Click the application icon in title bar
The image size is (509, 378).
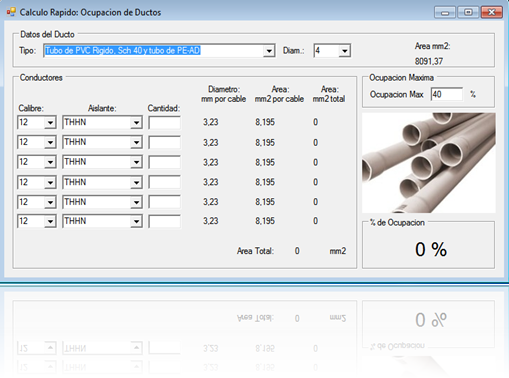[x=11, y=12]
